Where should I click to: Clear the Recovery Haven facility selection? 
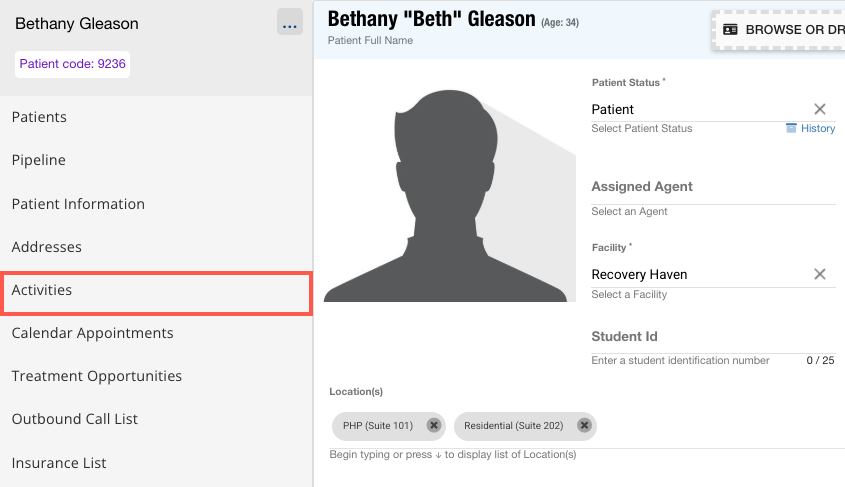tap(819, 274)
